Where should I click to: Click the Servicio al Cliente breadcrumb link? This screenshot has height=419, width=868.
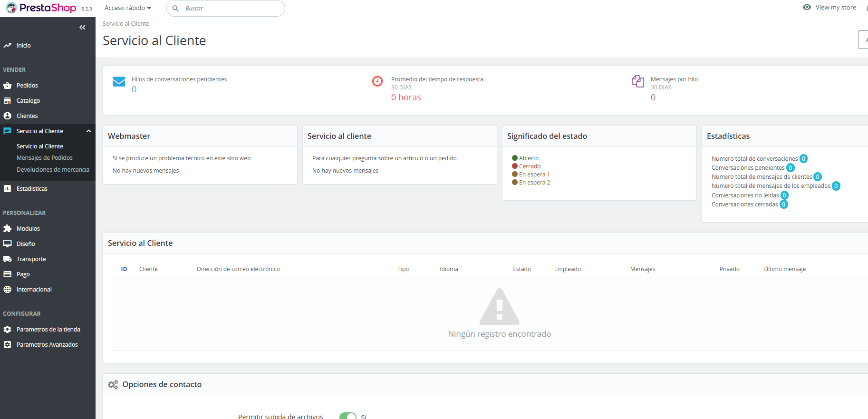point(126,24)
